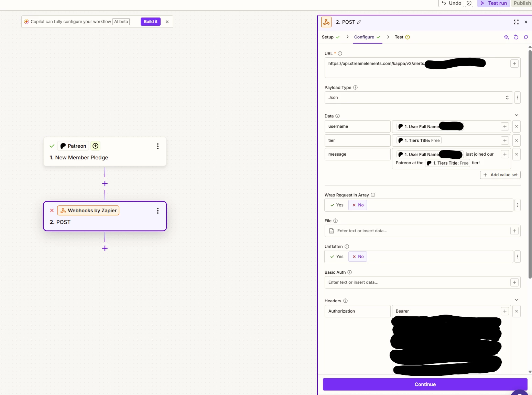Remove the tier data row

point(517,140)
